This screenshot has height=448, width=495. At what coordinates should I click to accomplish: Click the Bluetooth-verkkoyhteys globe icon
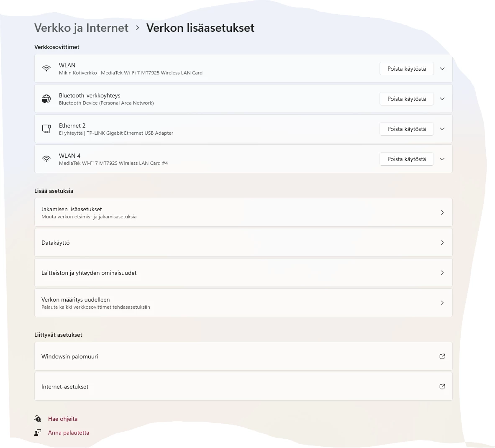(46, 99)
